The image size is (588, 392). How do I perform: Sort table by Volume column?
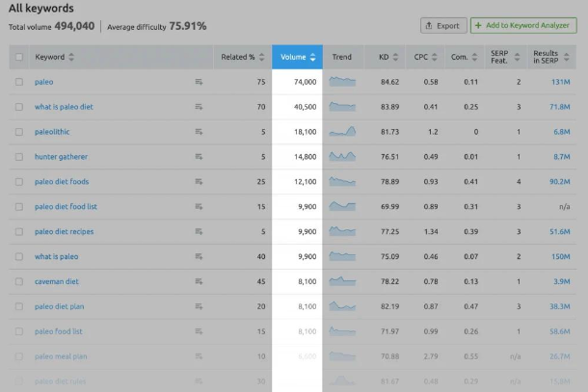[x=297, y=58]
